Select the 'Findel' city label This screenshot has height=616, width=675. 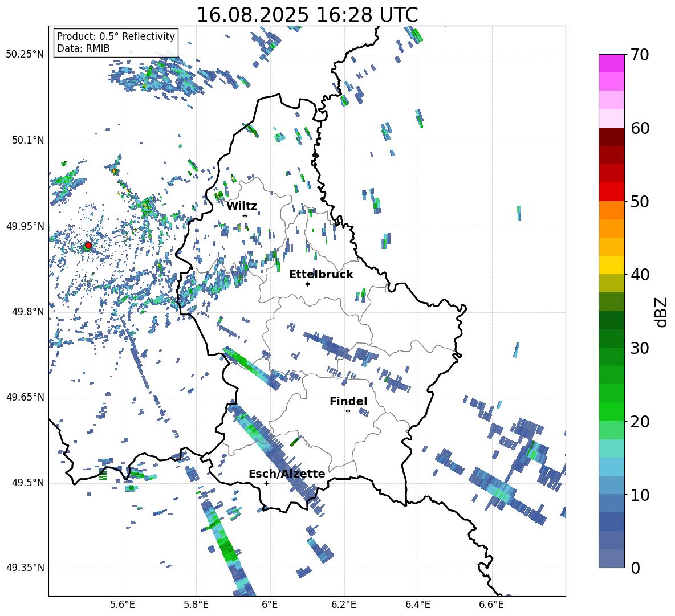click(x=348, y=401)
